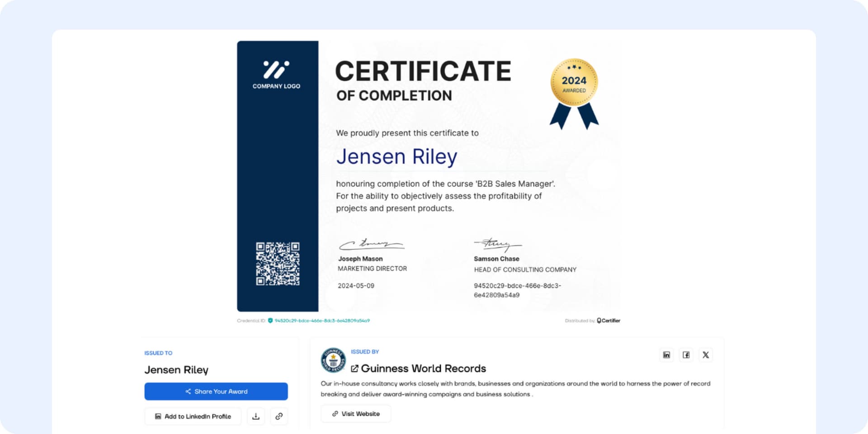Click the Guinness World Records round logo
Image resolution: width=868 pixels, height=434 pixels.
332,359
